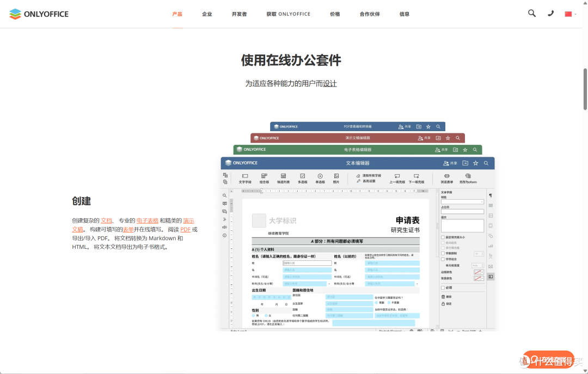Image resolution: width=588 pixels, height=374 pixels.
Task: Open the about info icon in editor sidebar
Action: tap(225, 236)
